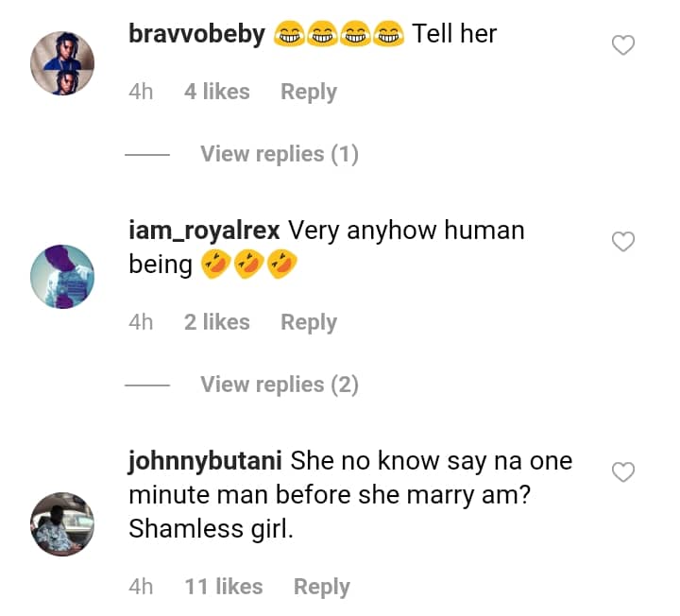Select the 'Very anyhow human being' comment

click(x=327, y=248)
